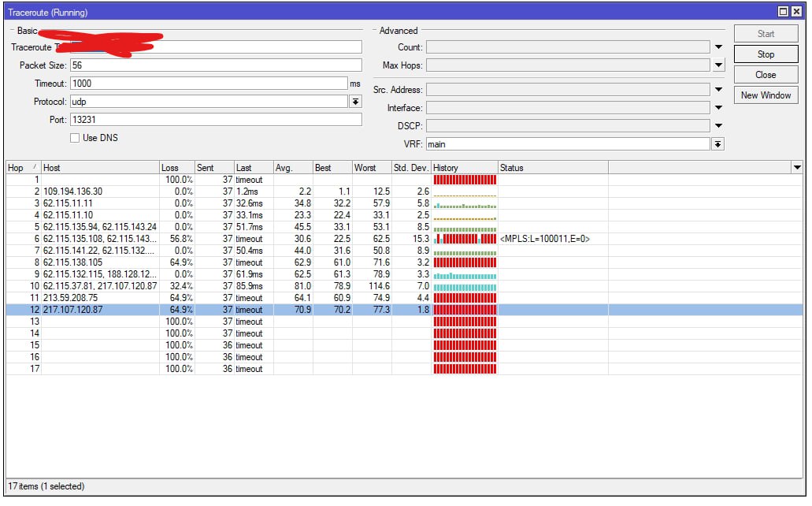The image size is (812, 506).
Task: Select hop 9 host 62.115.132.115
Action: click(99, 274)
